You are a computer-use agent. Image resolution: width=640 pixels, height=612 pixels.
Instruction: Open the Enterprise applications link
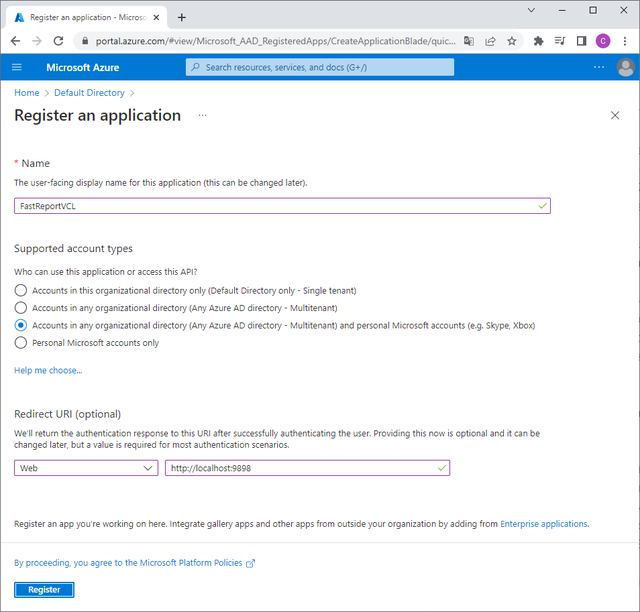pos(544,524)
